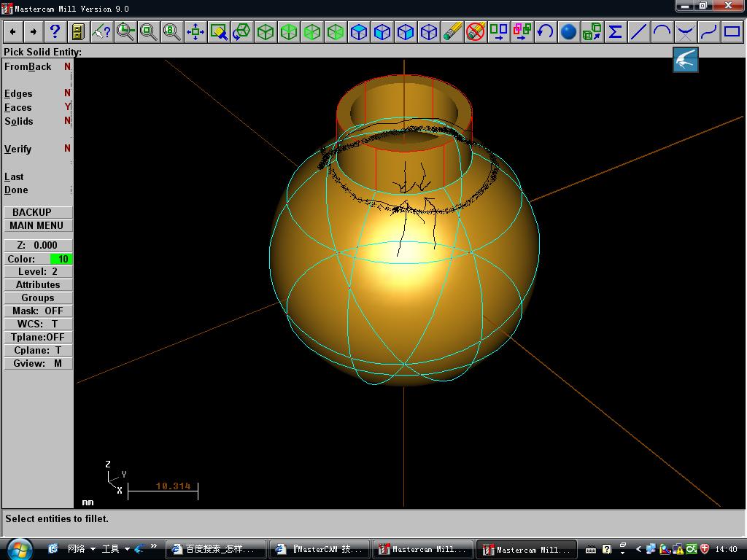
Task: Click the green cubes solids icon
Action: point(592,32)
